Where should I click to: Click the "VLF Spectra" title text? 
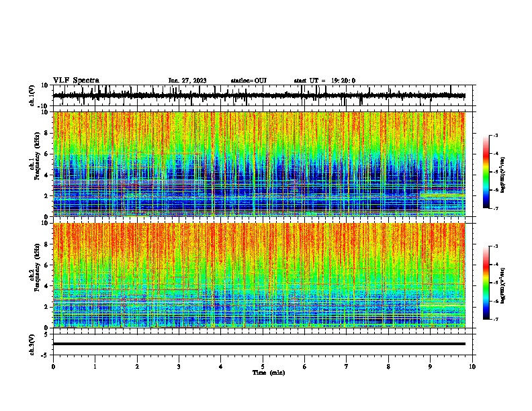click(x=76, y=81)
